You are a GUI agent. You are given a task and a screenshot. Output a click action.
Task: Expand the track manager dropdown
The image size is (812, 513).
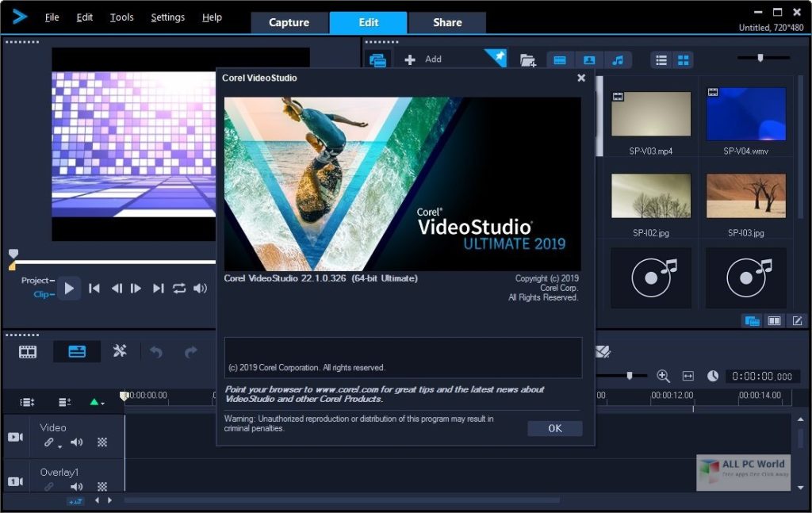[27, 402]
